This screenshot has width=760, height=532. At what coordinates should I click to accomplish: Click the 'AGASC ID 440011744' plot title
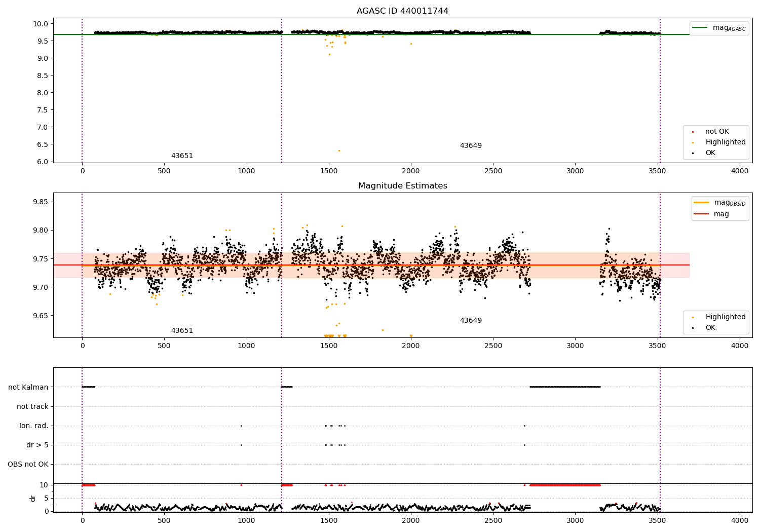(x=402, y=11)
